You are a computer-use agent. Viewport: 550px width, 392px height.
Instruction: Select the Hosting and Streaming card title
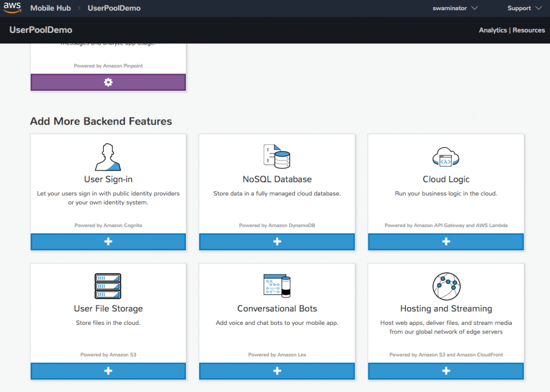coord(446,309)
